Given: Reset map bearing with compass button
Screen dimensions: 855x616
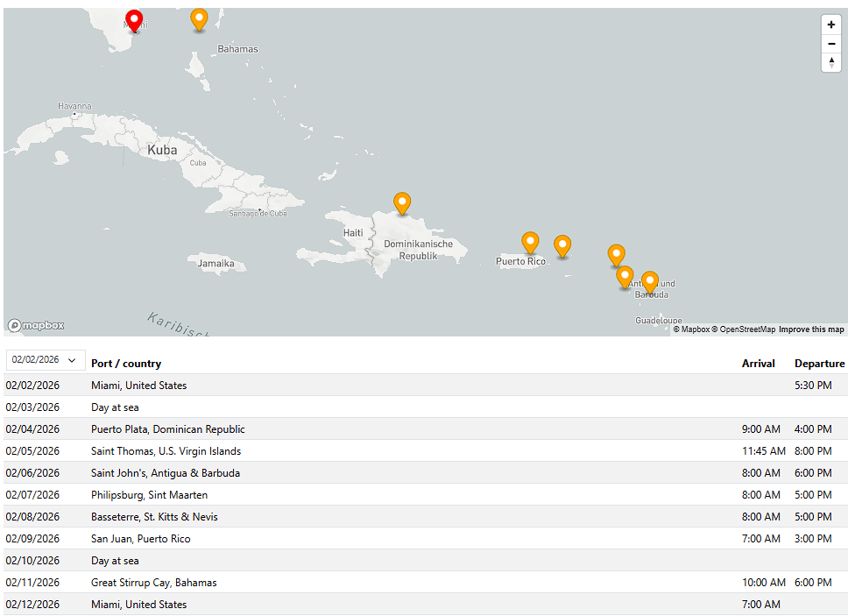Looking at the screenshot, I should pyautogui.click(x=830, y=62).
